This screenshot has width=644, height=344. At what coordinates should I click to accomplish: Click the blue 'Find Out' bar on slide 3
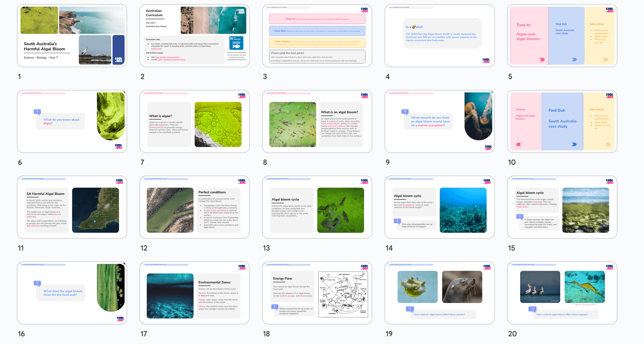[x=317, y=31]
